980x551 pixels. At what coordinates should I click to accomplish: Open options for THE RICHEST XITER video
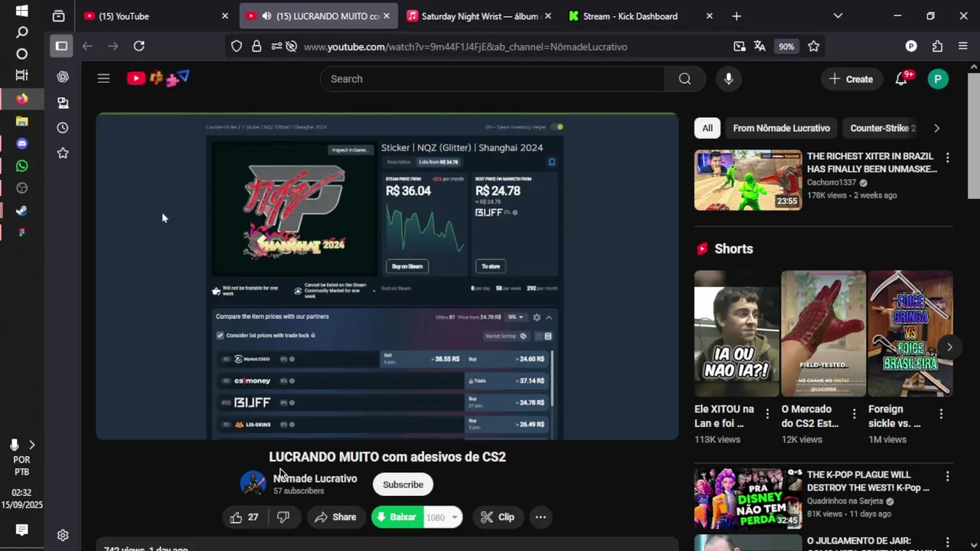[947, 158]
